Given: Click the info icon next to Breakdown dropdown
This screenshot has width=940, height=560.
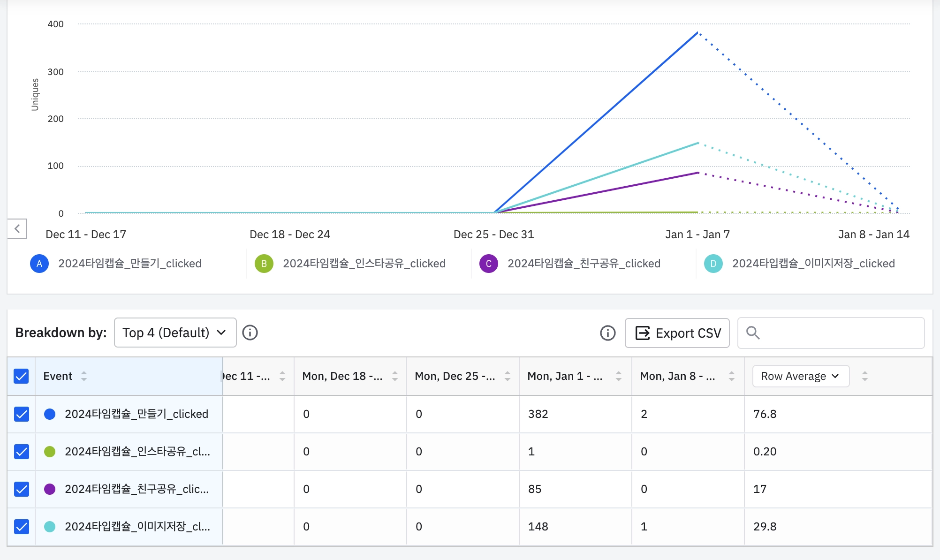Looking at the screenshot, I should (x=250, y=333).
